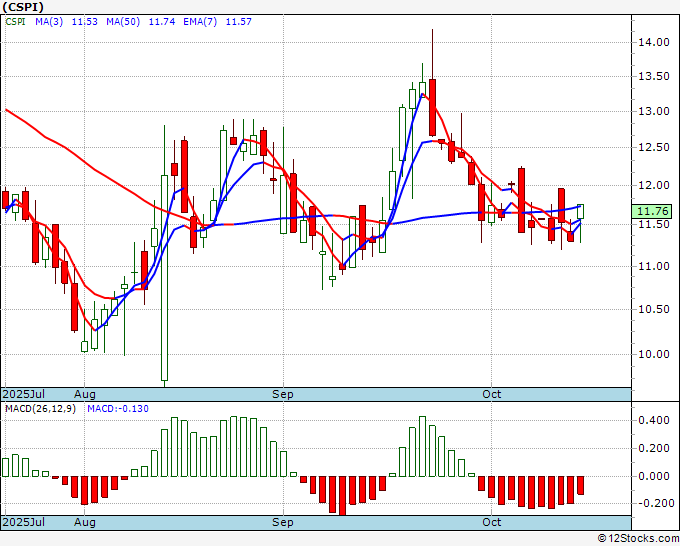680x546 pixels.
Task: Click the 13.00 price axis label
Action: tap(654, 111)
